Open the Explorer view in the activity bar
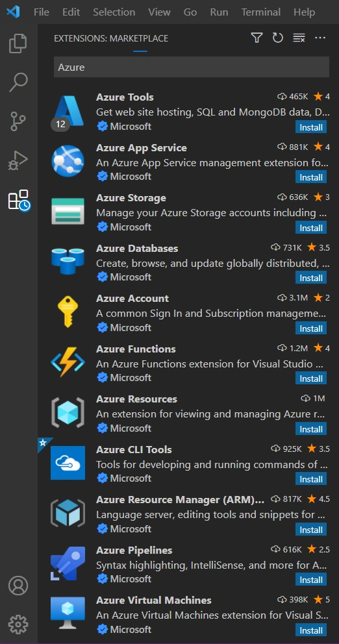This screenshot has width=339, height=644. click(x=18, y=43)
